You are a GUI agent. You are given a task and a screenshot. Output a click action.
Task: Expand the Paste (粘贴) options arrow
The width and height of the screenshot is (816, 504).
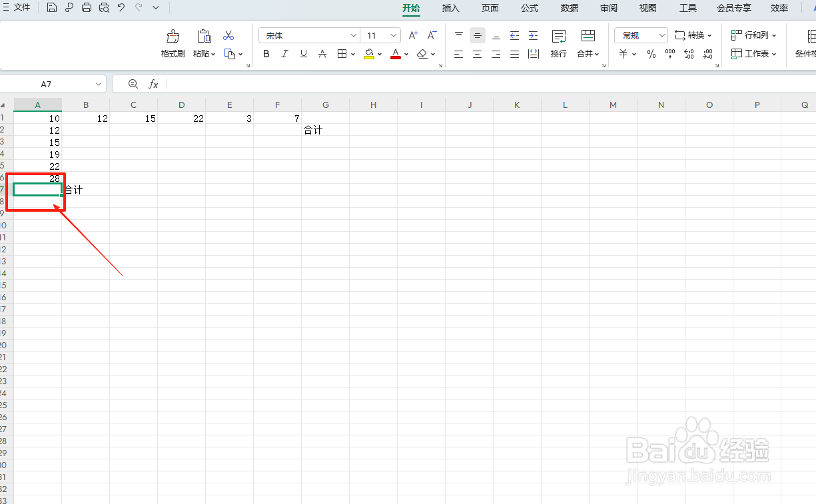pyautogui.click(x=213, y=54)
